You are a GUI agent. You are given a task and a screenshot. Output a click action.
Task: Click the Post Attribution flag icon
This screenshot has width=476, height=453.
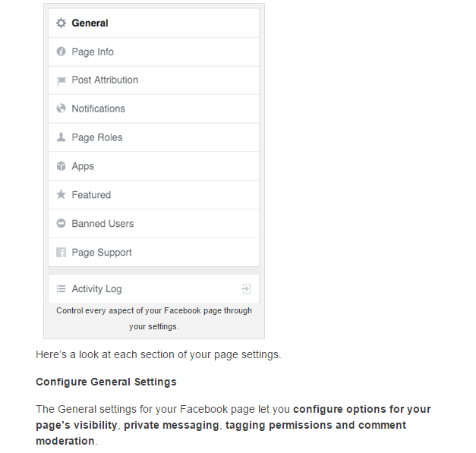[x=61, y=80]
